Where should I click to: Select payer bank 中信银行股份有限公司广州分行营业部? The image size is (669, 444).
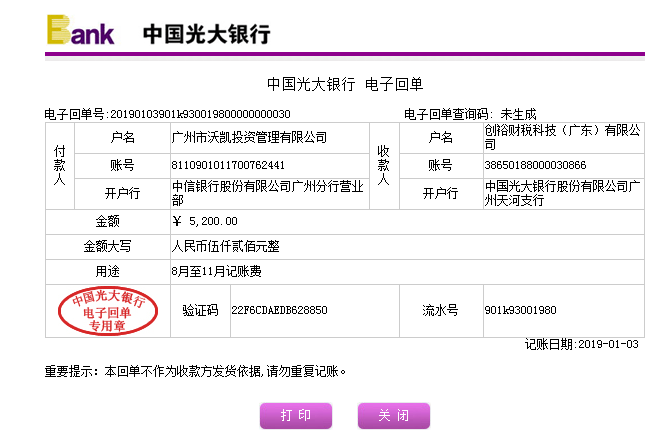click(268, 193)
